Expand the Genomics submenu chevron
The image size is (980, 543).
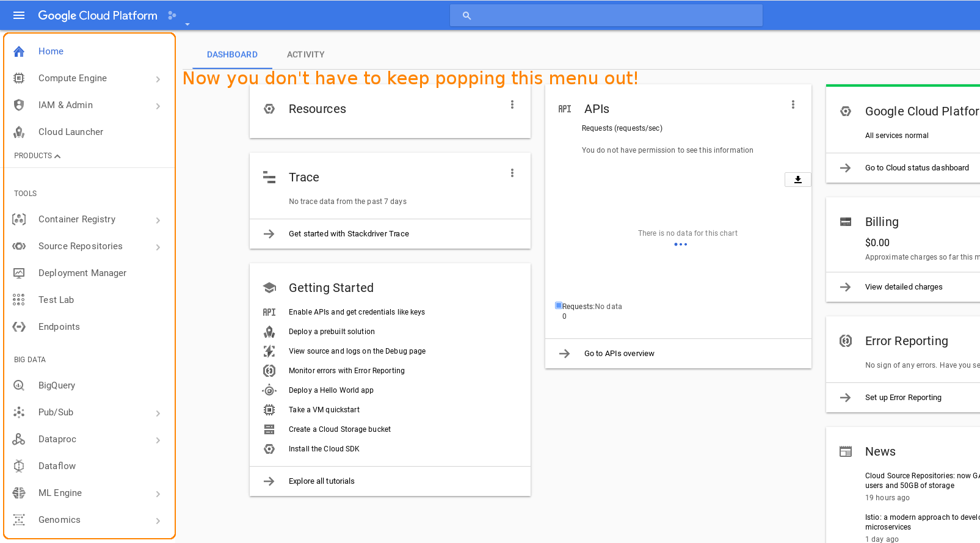coord(158,520)
